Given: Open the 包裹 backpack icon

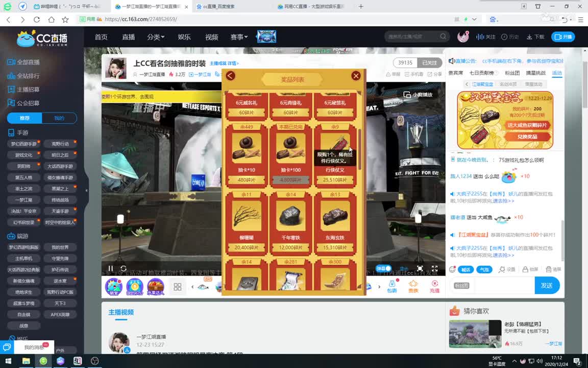Looking at the screenshot, I should pyautogui.click(x=392, y=286).
